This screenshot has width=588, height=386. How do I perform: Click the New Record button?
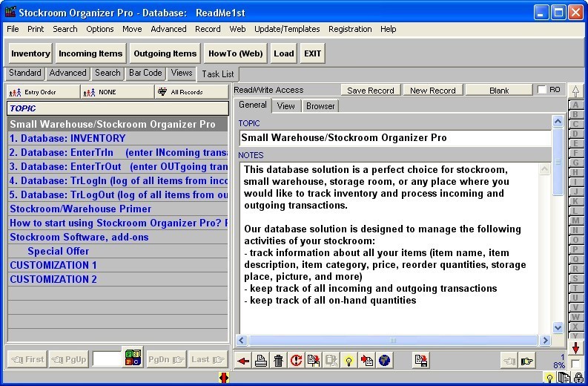click(x=433, y=91)
